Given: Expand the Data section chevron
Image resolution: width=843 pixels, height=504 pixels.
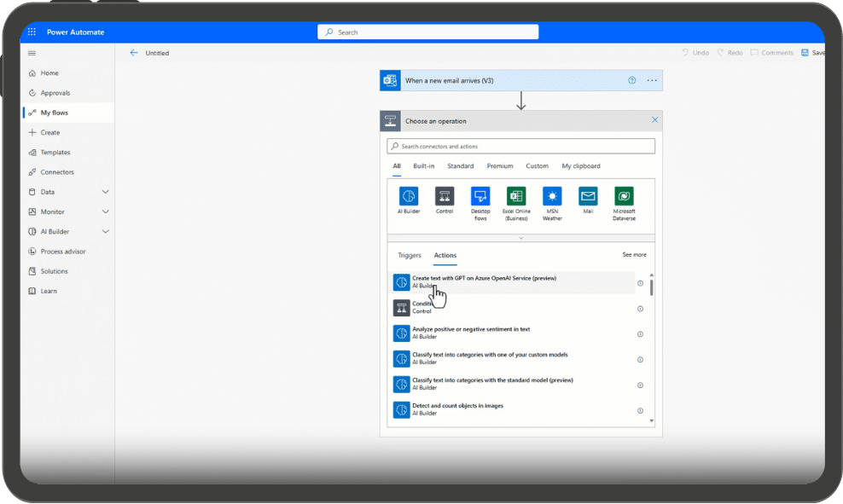Looking at the screenshot, I should pos(106,192).
